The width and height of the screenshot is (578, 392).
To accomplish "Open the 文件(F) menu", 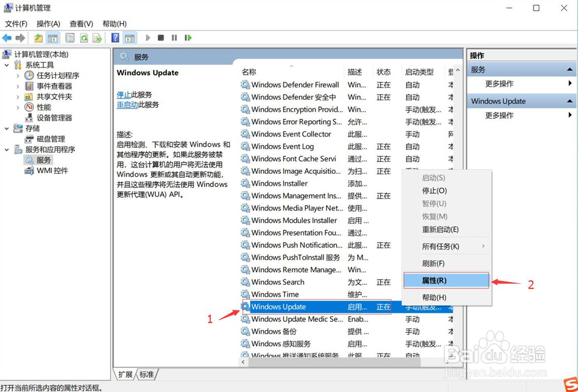I will [x=16, y=24].
